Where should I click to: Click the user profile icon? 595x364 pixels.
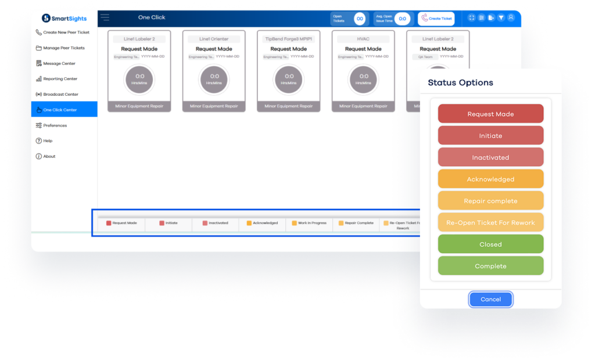[511, 18]
